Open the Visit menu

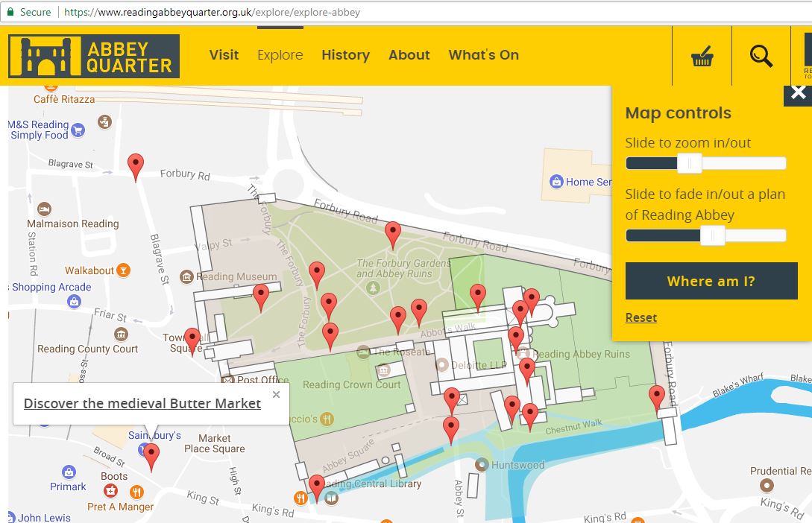224,55
